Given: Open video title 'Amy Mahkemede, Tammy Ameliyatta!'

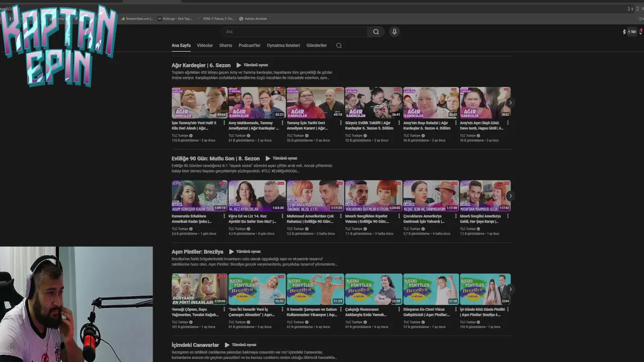Looking at the screenshot, I should point(254,125).
